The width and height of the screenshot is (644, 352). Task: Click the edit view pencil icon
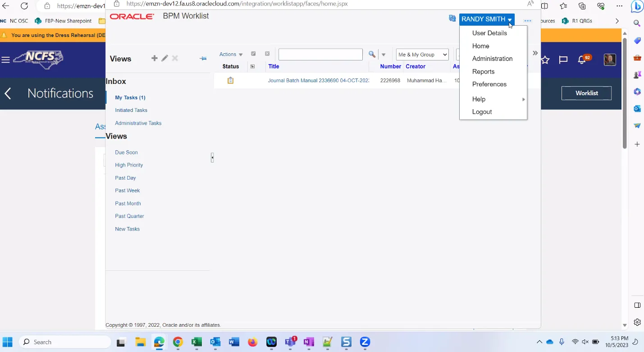point(164,58)
